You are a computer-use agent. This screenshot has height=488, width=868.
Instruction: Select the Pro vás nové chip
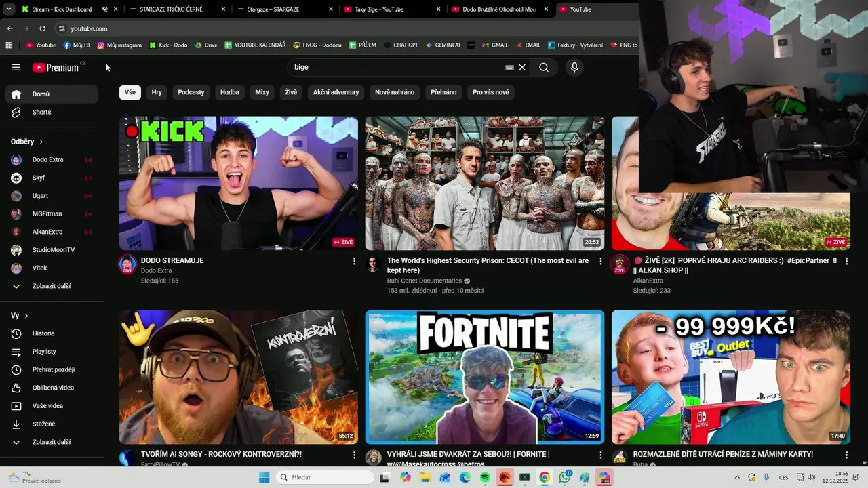click(491, 92)
